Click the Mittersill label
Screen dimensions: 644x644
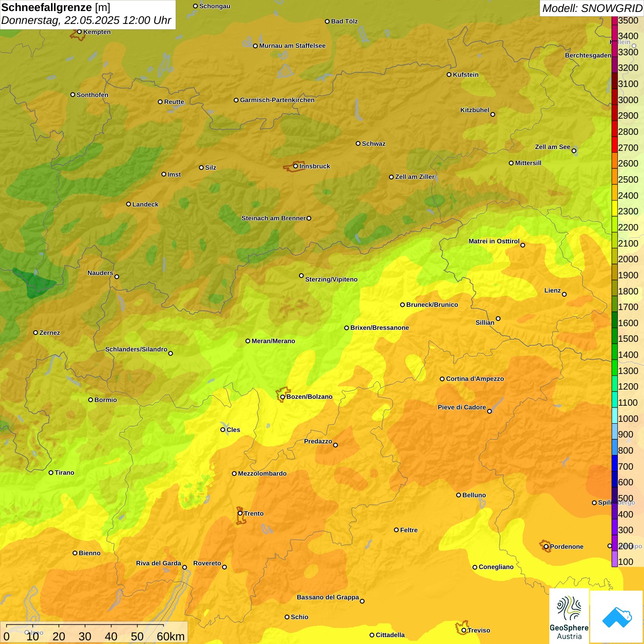pyautogui.click(x=528, y=163)
